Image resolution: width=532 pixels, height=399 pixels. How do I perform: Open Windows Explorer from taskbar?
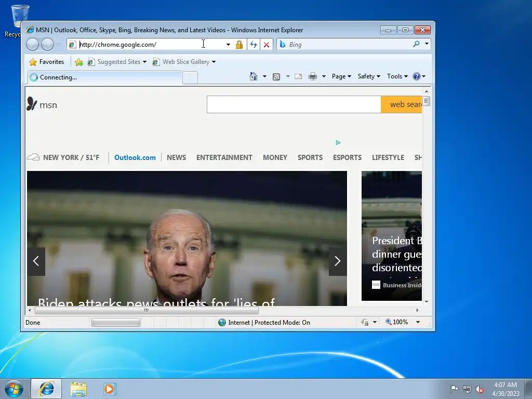point(78,389)
